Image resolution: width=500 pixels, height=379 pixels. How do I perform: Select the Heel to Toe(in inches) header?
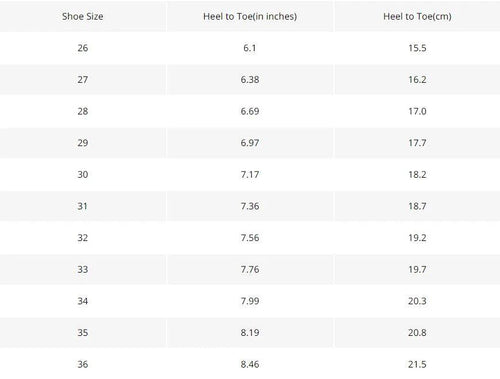point(250,16)
